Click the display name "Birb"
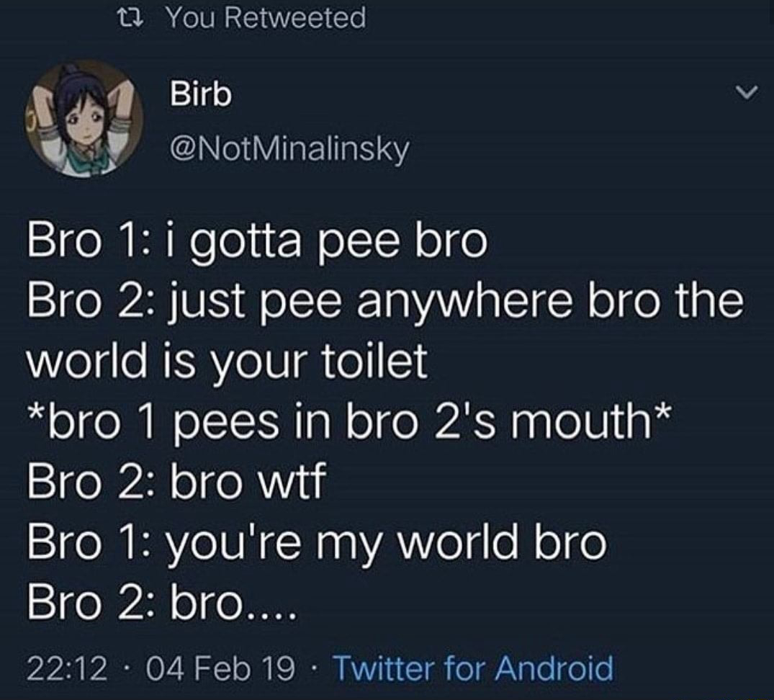 pos(201,94)
